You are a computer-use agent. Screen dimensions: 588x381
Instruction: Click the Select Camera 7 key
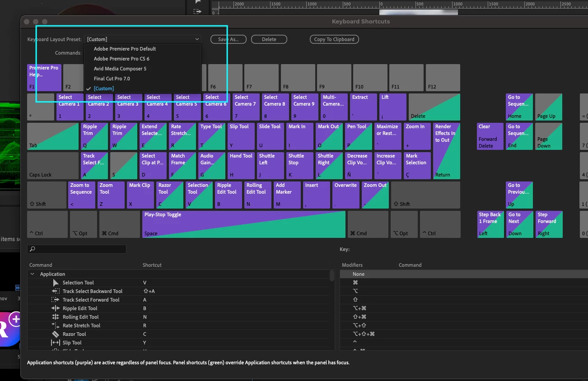246,107
